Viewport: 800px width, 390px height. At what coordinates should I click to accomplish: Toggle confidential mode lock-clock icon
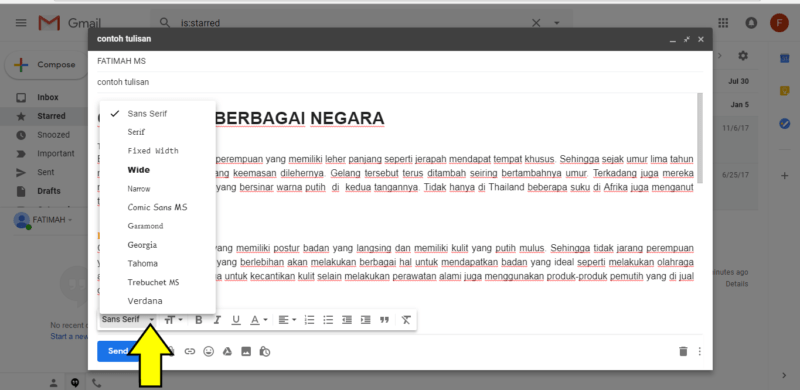coord(265,351)
